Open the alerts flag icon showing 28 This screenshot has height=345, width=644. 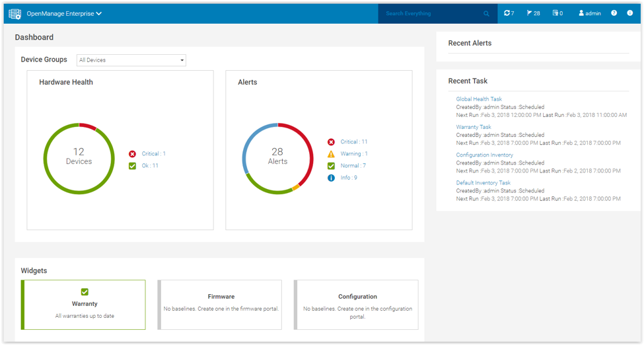pos(533,13)
